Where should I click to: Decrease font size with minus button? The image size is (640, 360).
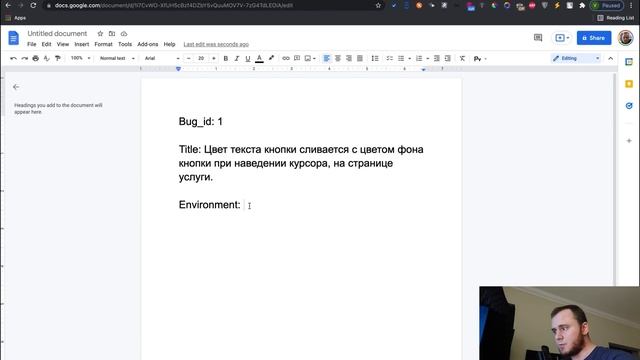pos(189,58)
